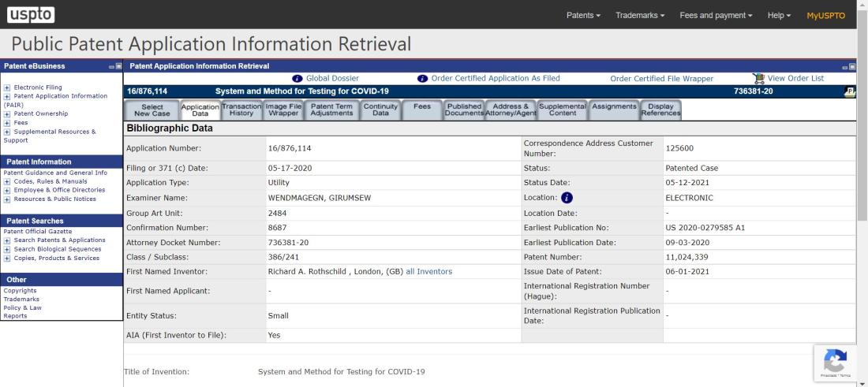Click the application number 16/876,114 cell
This screenshot has height=387, width=868.
point(394,148)
